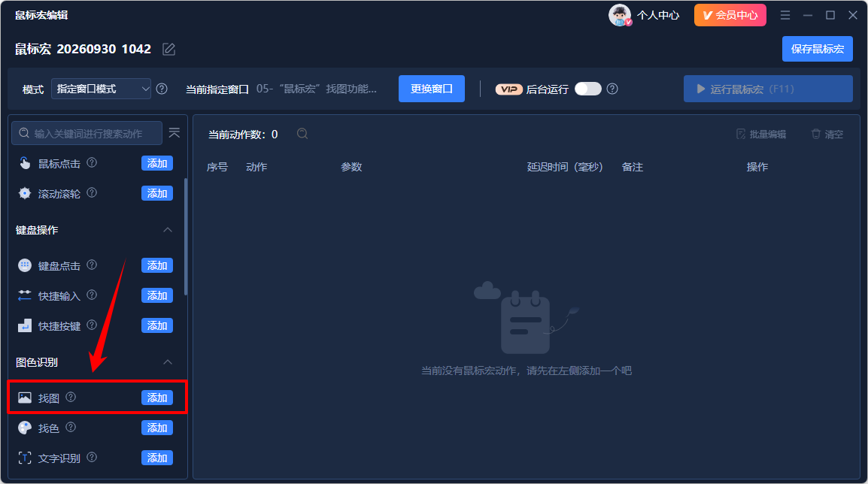Add a 键盘点击 action
Screen dimensions: 868x484
point(157,265)
